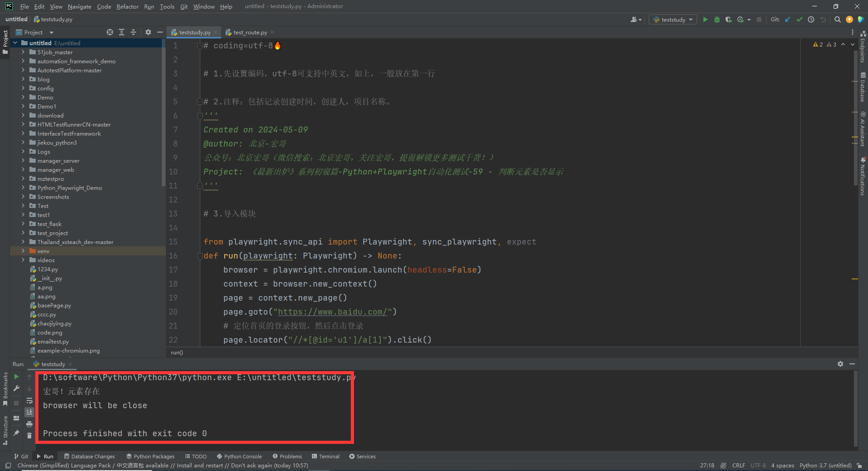Click the Run console scrollbar
Viewport: 868px width, 471px height.
point(855,409)
